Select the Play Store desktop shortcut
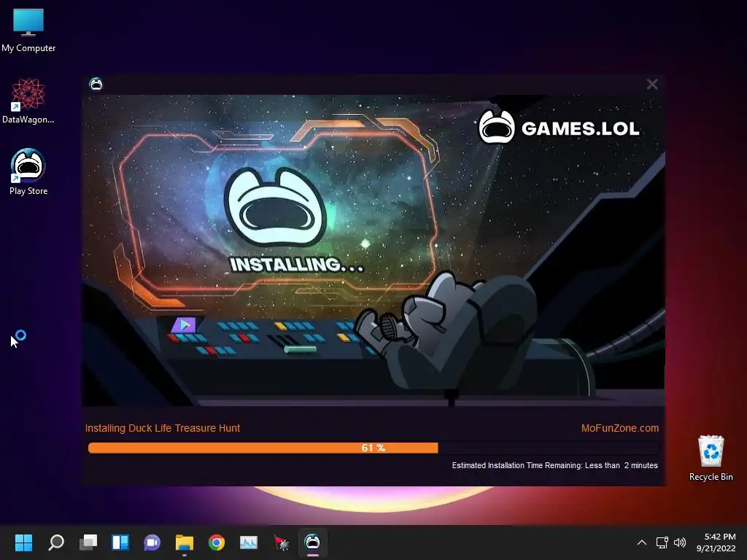Screen dimensions: 747x560 point(28,172)
